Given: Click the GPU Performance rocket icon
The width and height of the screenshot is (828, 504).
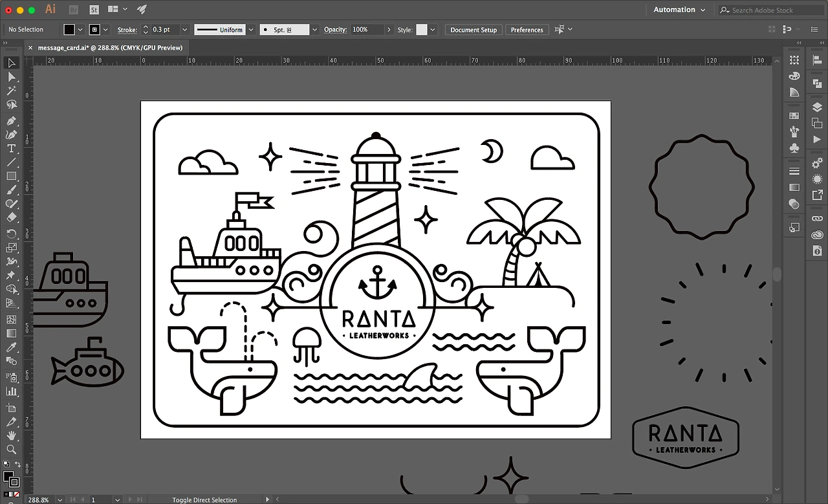Looking at the screenshot, I should 142,10.
